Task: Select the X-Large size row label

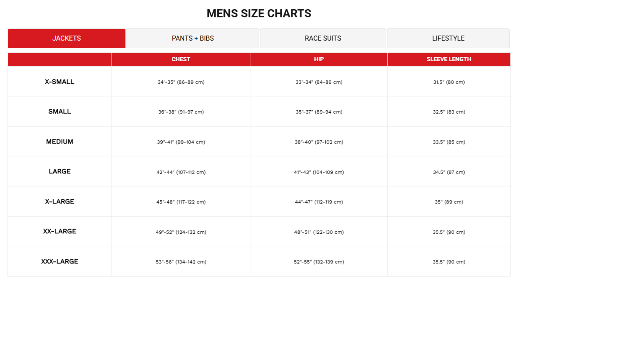Action: (60, 202)
